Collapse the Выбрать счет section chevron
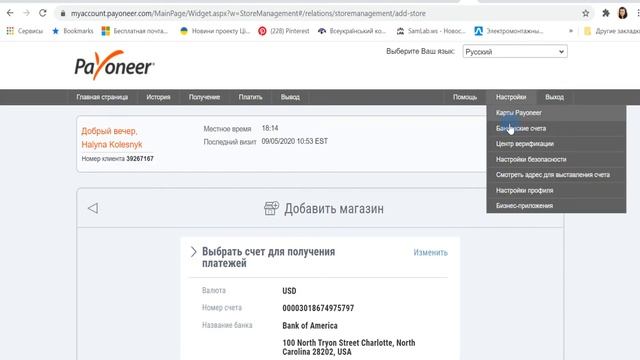 point(193,252)
